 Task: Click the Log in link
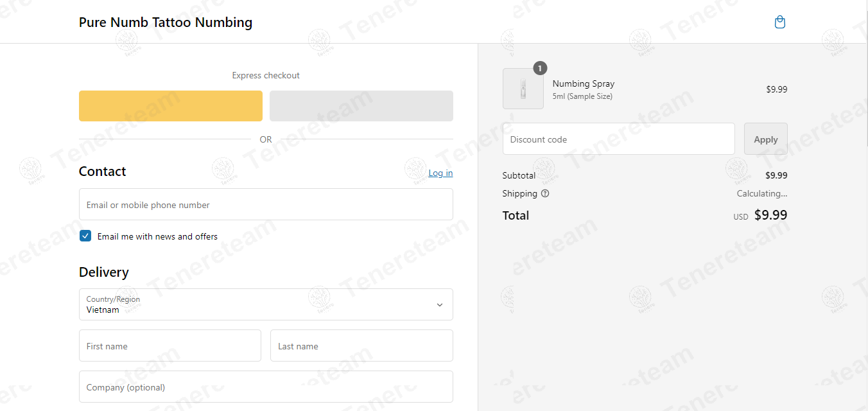pyautogui.click(x=440, y=173)
